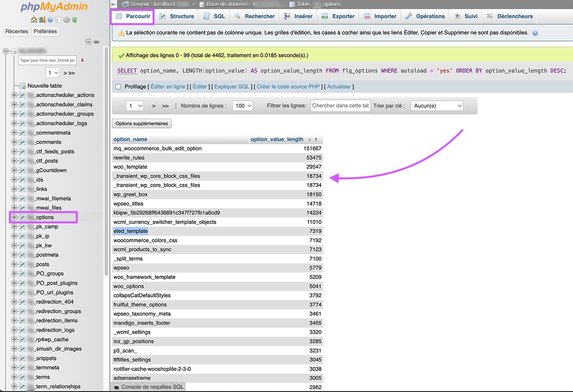
Task: Expand the _actionscheduler_actions table node
Action: pos(14,95)
